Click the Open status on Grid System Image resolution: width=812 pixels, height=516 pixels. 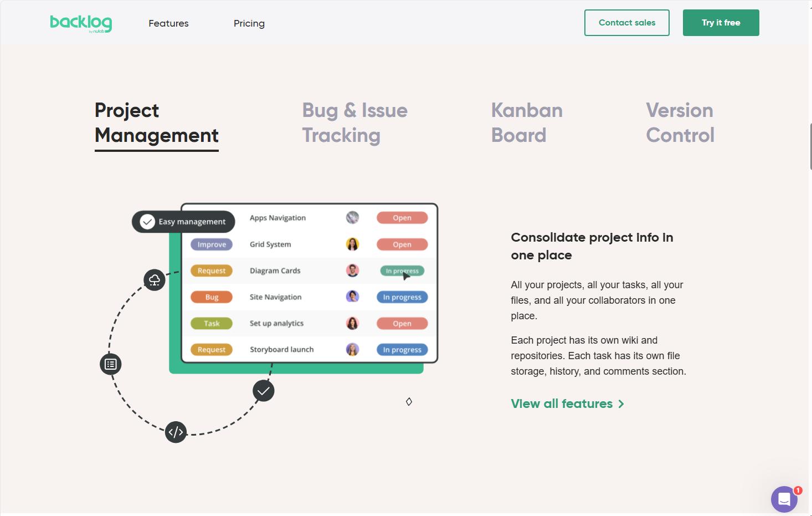click(402, 244)
